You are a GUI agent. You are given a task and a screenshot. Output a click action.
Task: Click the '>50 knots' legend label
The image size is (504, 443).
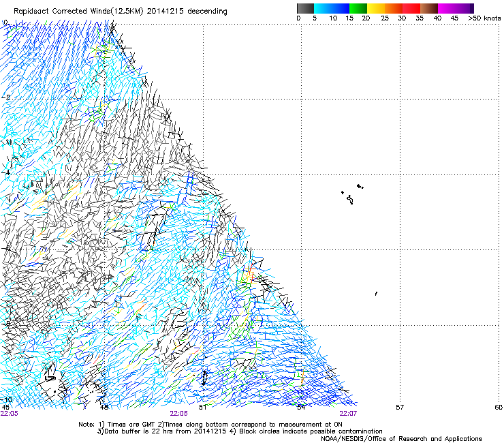click(x=484, y=18)
